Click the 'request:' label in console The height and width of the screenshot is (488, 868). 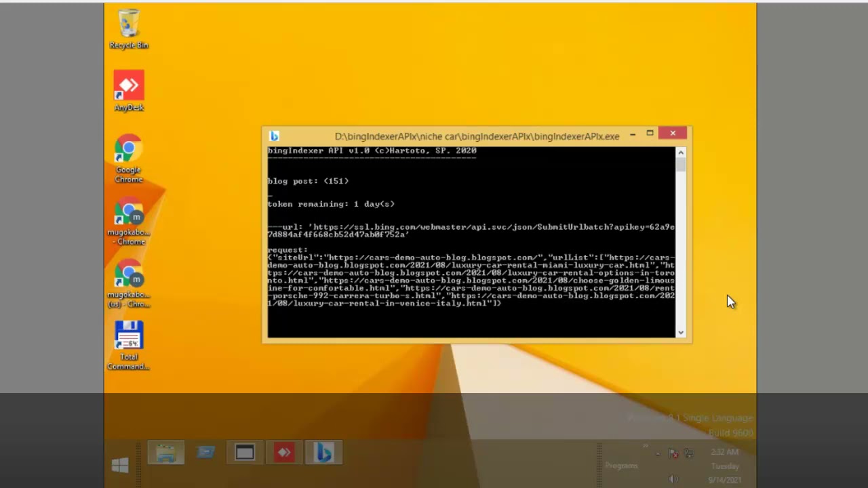click(x=288, y=250)
